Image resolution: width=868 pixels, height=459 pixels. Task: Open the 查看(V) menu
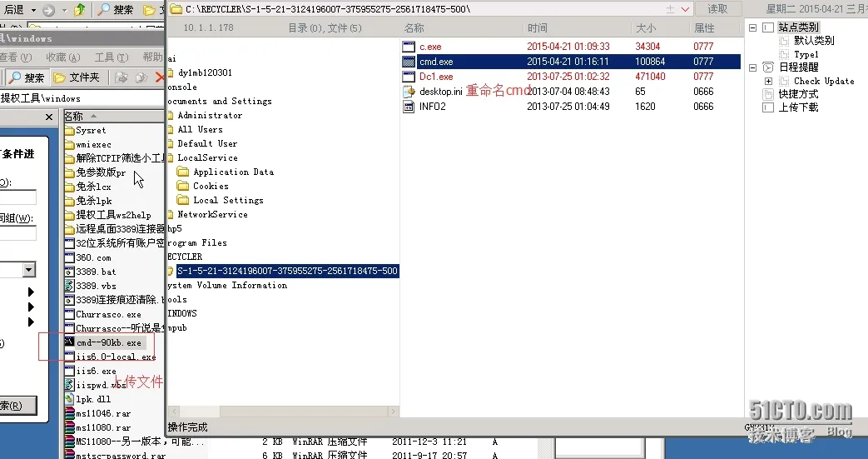point(16,57)
